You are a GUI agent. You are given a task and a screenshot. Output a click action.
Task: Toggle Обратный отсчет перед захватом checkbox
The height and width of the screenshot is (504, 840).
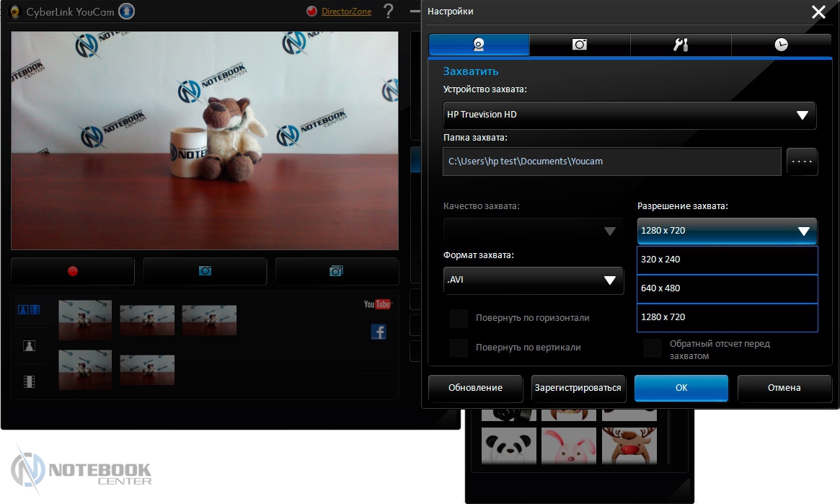653,349
